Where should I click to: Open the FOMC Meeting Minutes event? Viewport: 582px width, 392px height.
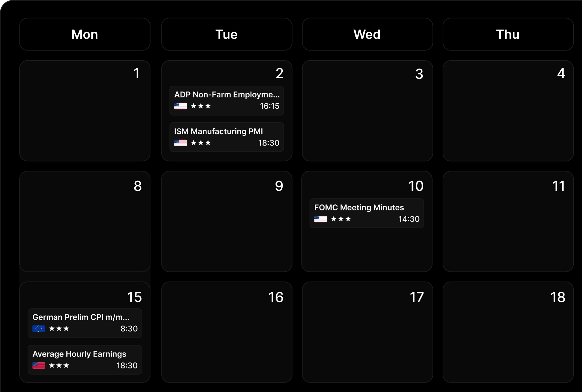tap(367, 208)
